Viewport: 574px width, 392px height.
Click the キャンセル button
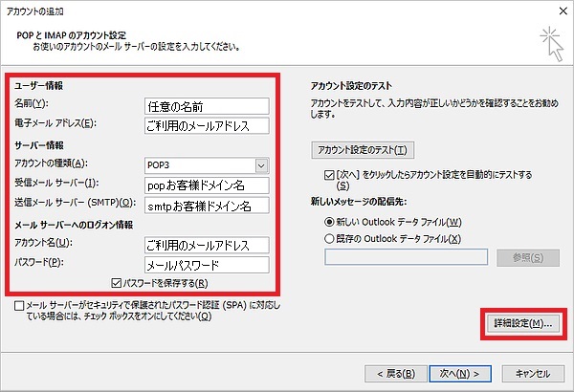(532, 373)
